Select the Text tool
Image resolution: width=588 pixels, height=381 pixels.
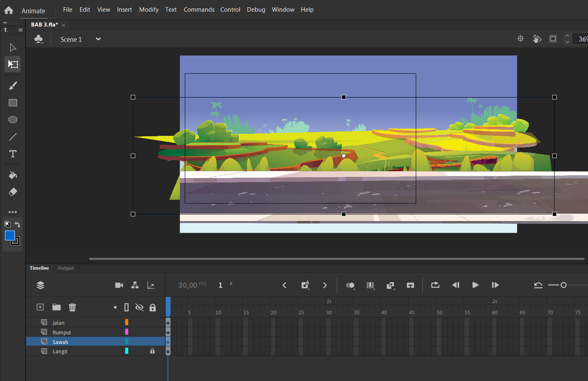[x=13, y=154]
